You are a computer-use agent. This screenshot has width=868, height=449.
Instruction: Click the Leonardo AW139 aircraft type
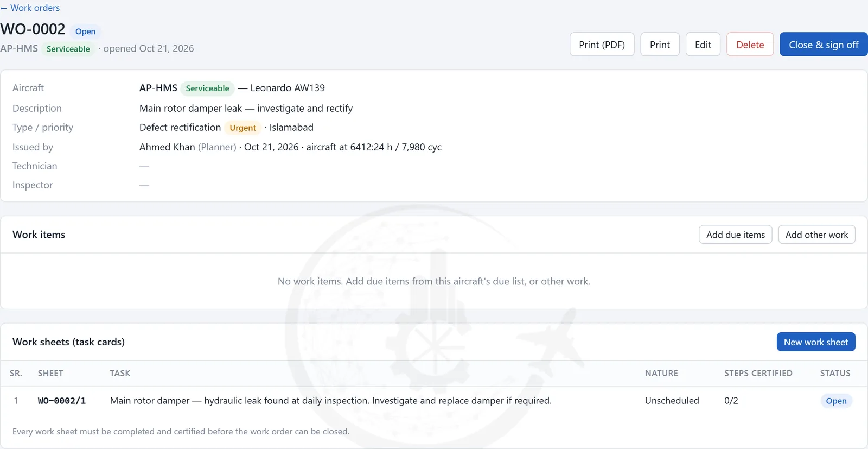(x=288, y=88)
